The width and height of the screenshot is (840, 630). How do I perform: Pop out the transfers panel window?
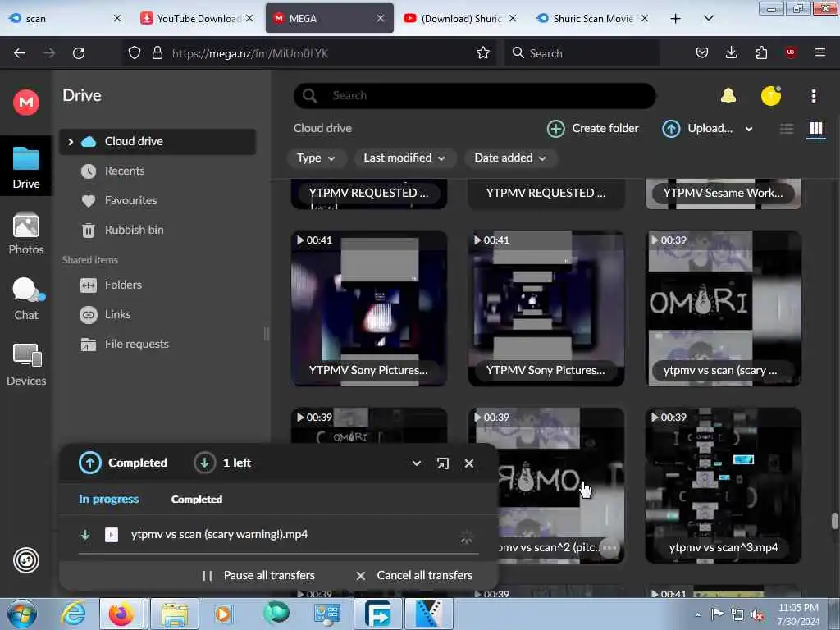point(442,463)
